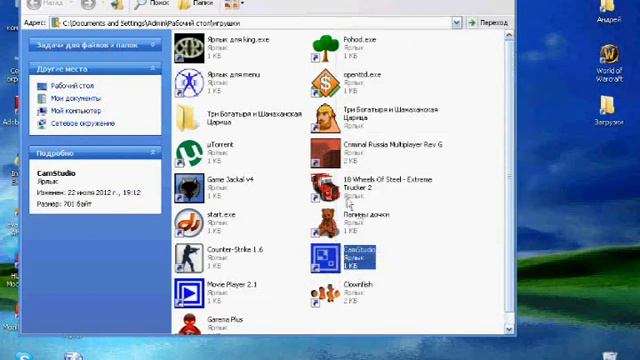Collapse the Подробно details panel

153,153
